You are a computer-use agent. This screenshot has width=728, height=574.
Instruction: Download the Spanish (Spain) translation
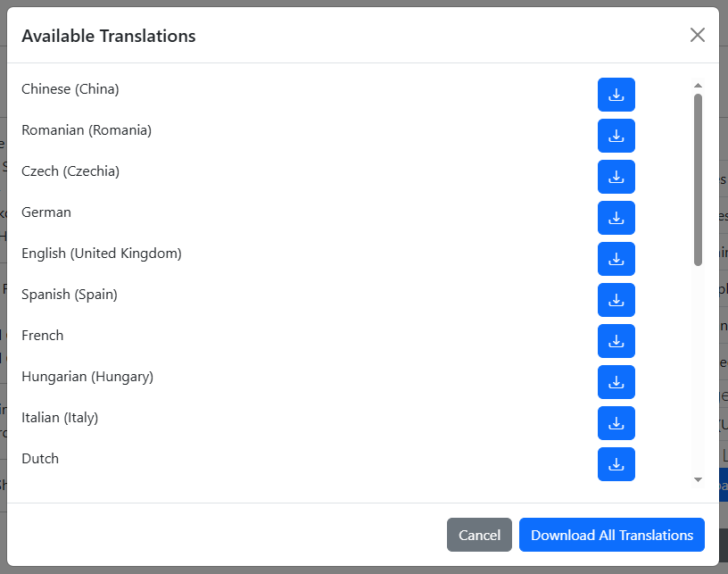coord(616,300)
